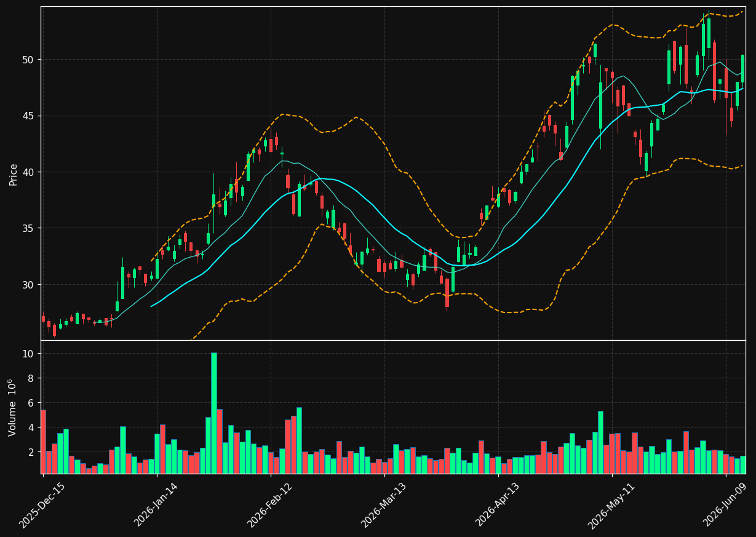Click the 2026-May-11 date label
The height and width of the screenshot is (537, 756).
coord(611,506)
